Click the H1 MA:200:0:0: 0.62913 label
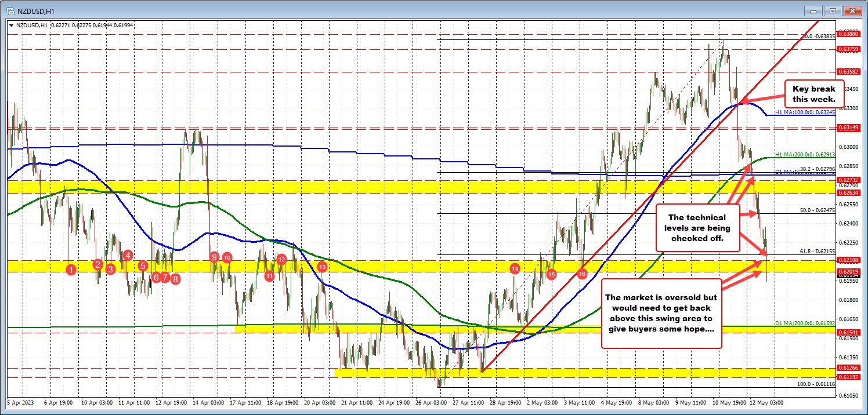The height and width of the screenshot is (415, 868). (805, 154)
